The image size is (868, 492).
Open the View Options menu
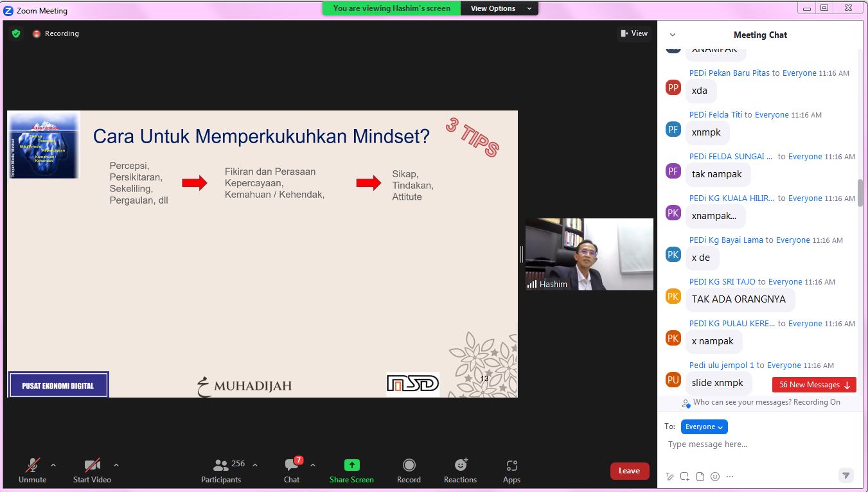pyautogui.click(x=500, y=8)
